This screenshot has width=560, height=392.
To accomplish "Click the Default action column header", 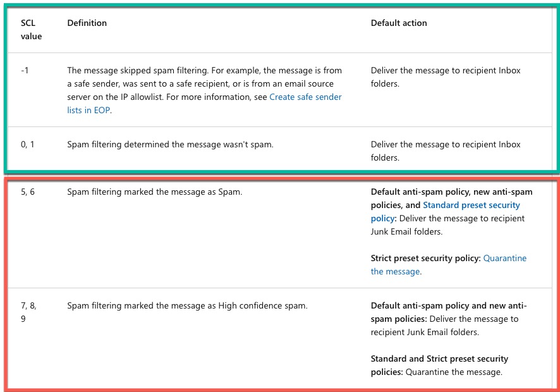I will (399, 23).
